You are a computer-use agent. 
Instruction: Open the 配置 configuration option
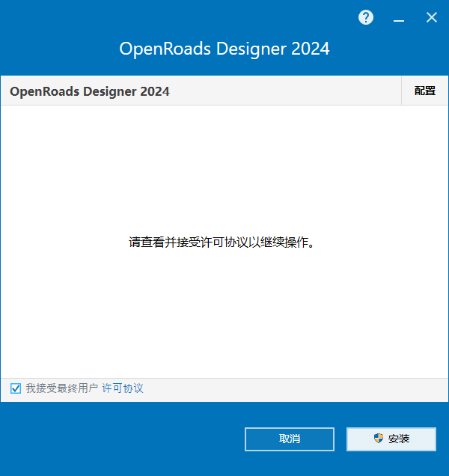(x=425, y=91)
